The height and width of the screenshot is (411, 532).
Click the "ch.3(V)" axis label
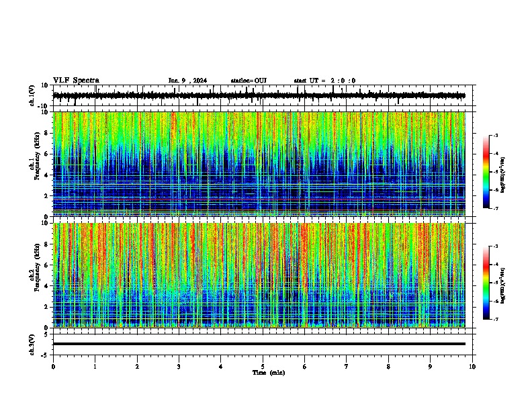pyautogui.click(x=32, y=345)
